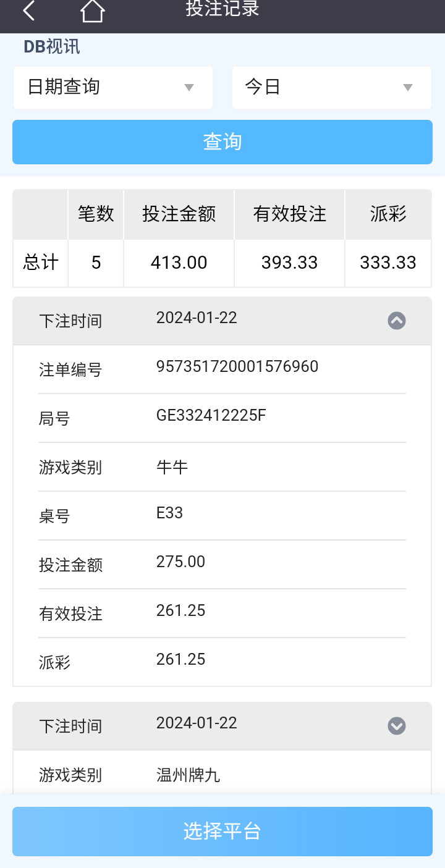Click the 派彩 column header

tap(388, 214)
